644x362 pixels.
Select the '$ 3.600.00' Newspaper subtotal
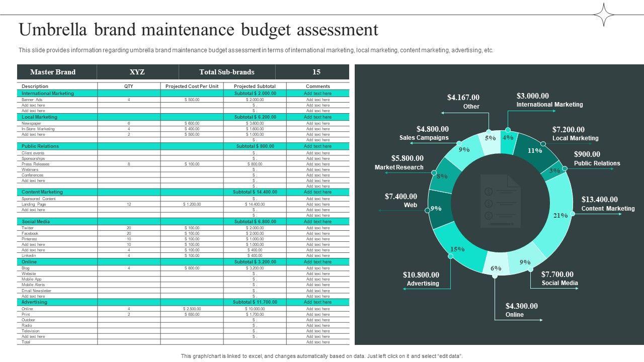pos(255,123)
